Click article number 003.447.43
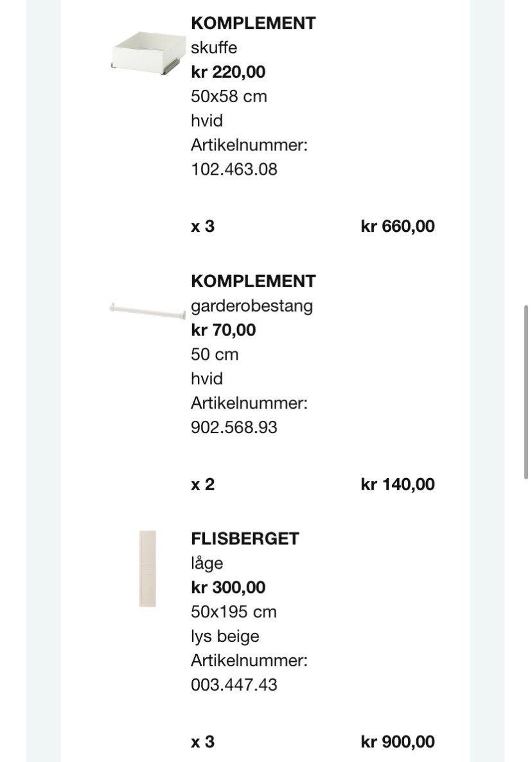The image size is (532, 762). [234, 685]
